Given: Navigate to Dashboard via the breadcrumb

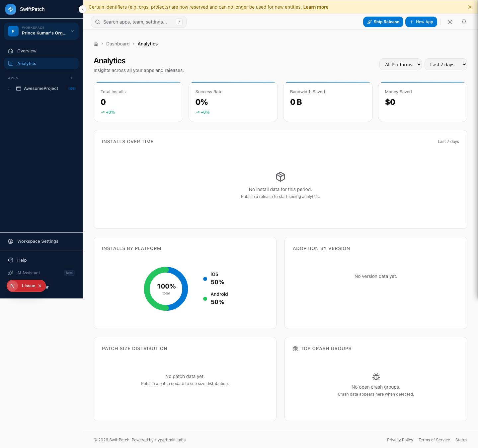Looking at the screenshot, I should (118, 43).
